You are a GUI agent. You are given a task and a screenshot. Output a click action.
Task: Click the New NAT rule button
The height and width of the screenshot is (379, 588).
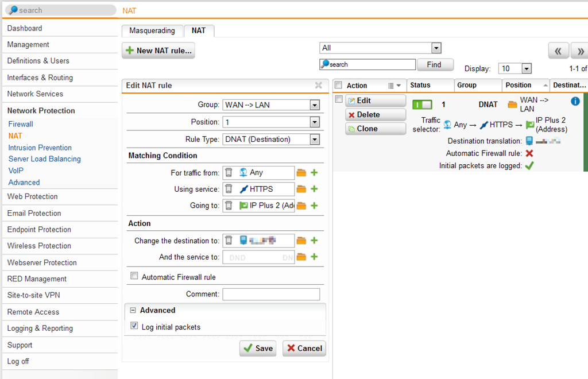(159, 51)
